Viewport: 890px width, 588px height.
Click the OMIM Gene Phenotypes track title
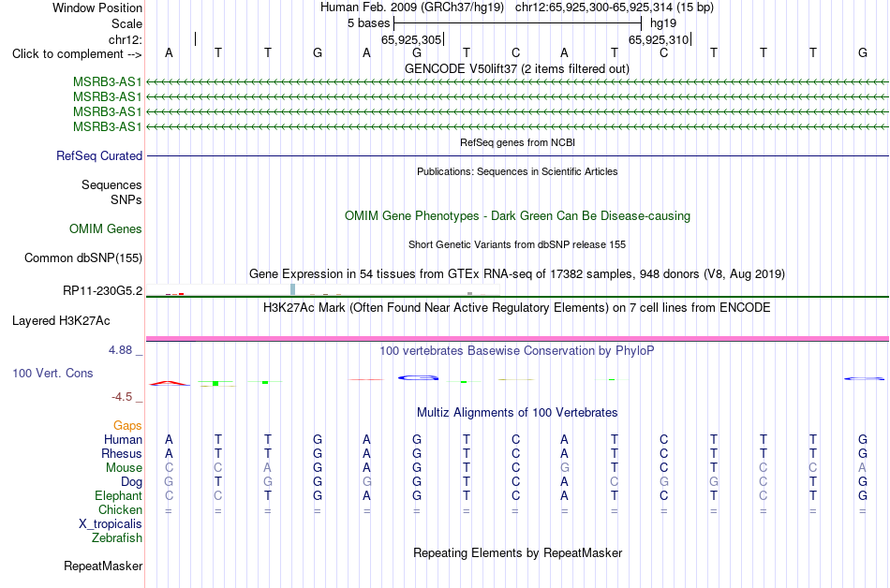click(x=517, y=216)
